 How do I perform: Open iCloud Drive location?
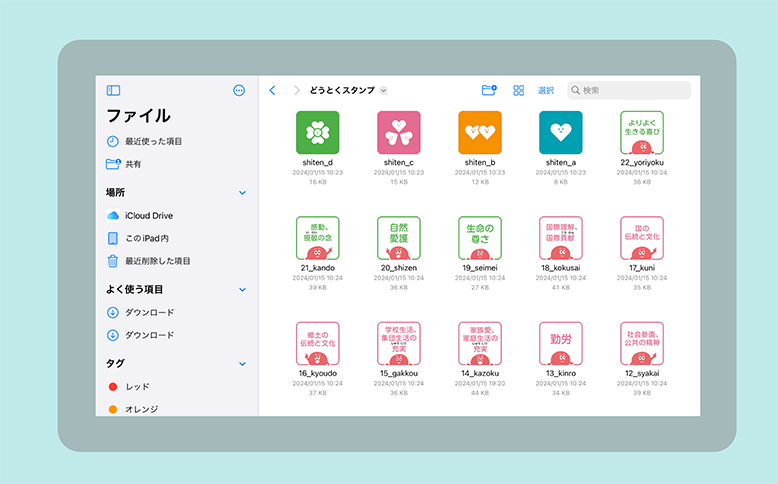click(148, 216)
